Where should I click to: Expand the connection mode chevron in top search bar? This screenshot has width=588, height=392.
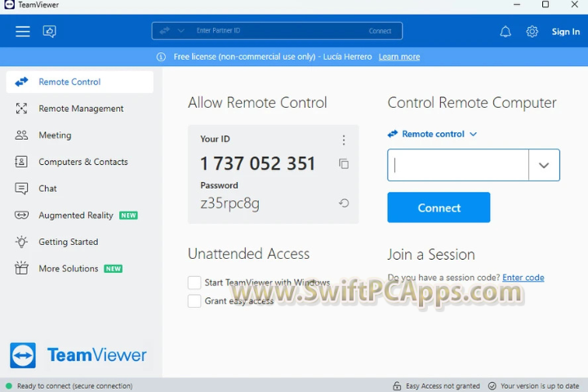coord(180,31)
